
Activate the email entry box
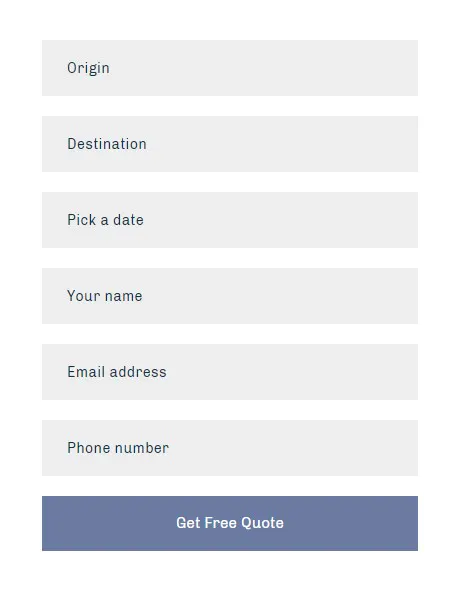pyautogui.click(x=230, y=372)
